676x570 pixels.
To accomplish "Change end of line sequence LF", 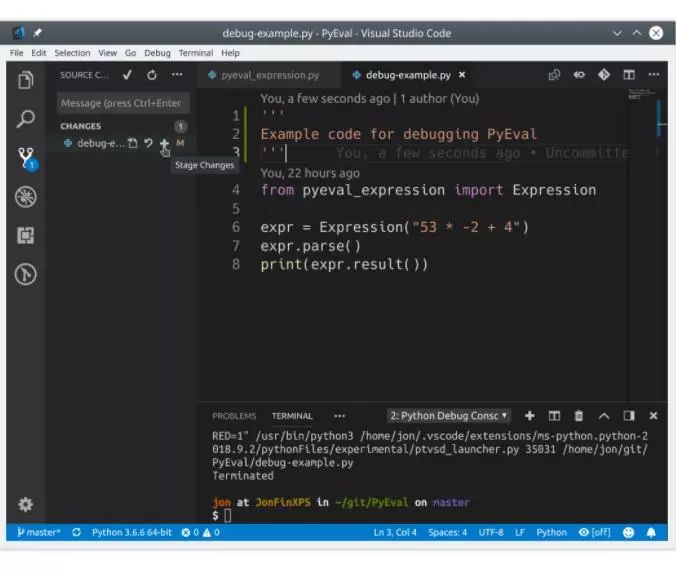I will tap(520, 532).
